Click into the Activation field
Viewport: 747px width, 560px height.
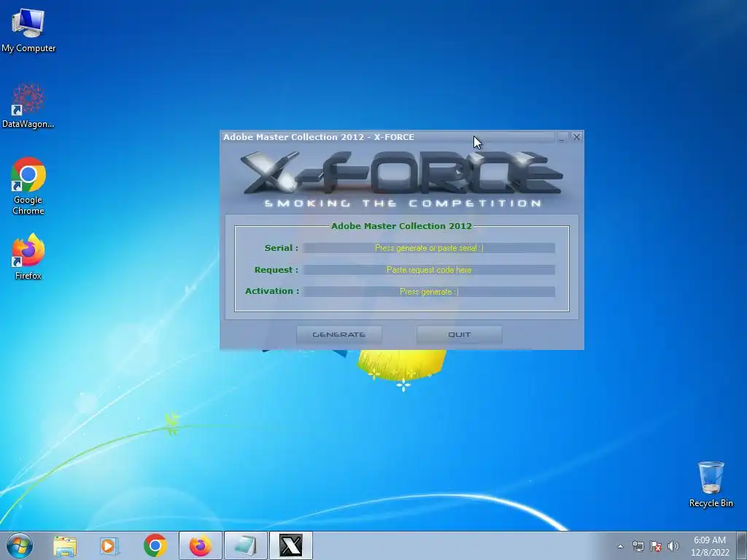click(x=429, y=292)
